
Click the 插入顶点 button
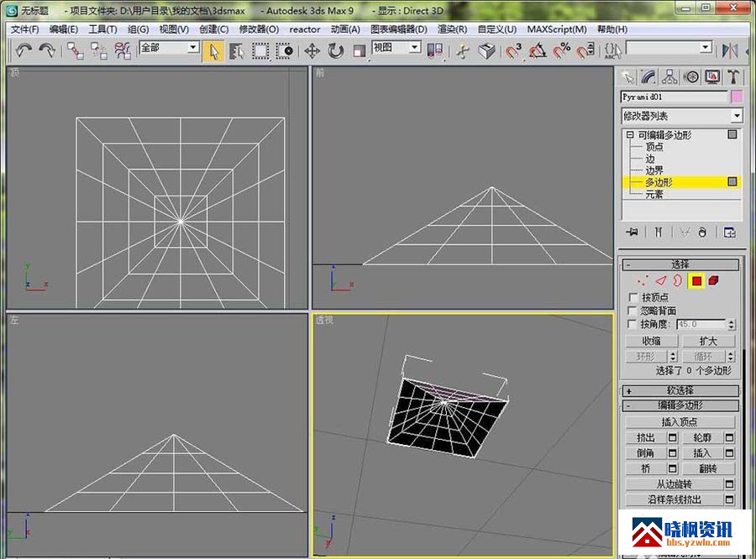(x=680, y=422)
